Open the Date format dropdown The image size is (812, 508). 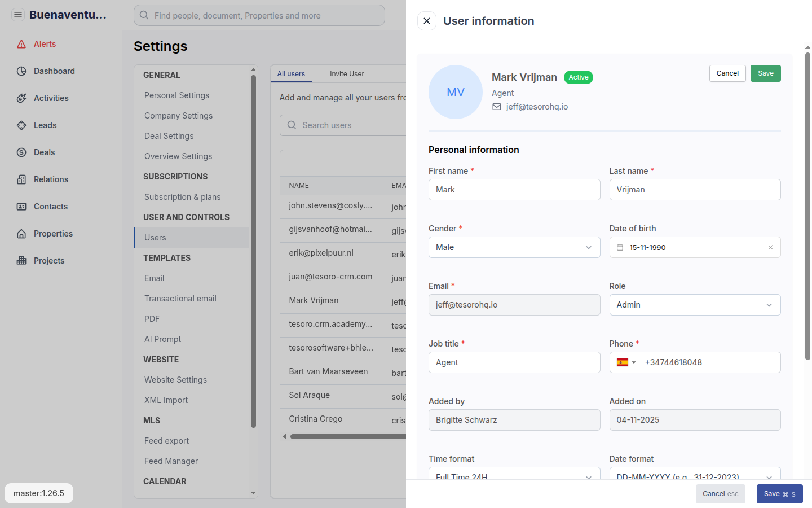coord(695,473)
